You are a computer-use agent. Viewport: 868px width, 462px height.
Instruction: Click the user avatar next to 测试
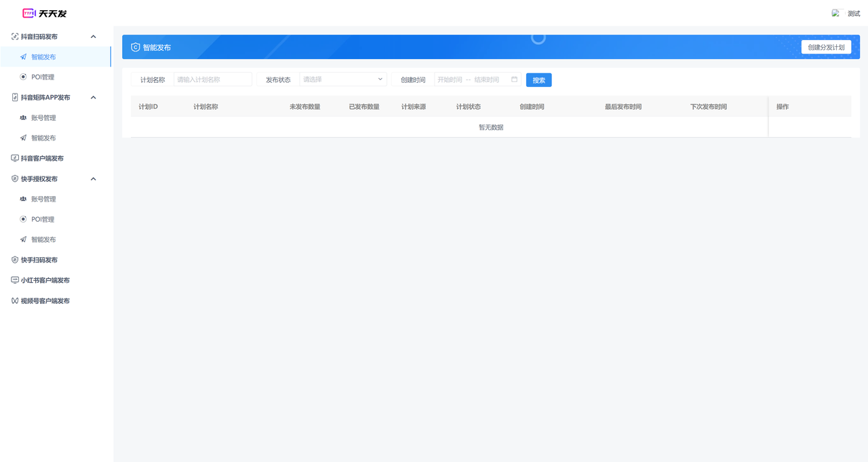tap(836, 13)
